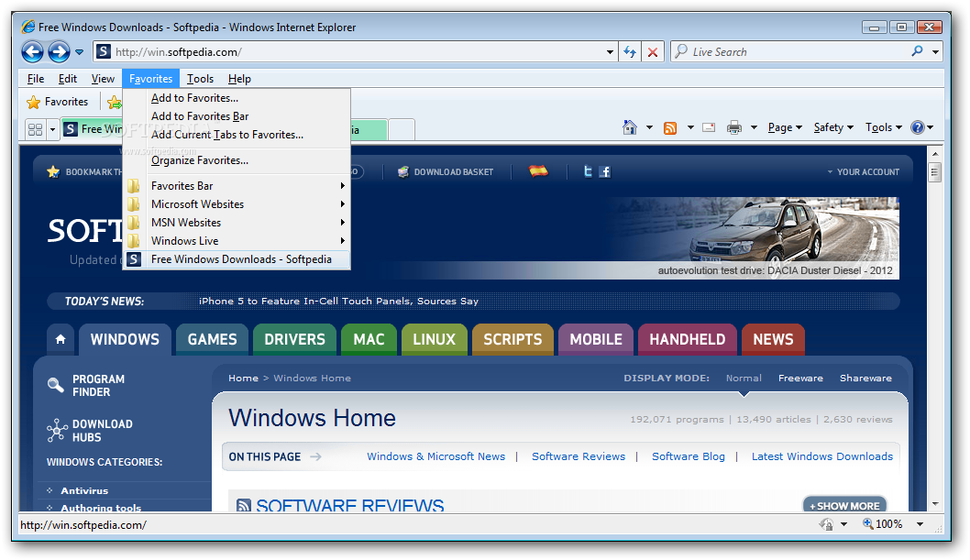
Task: Click the blue Help question icon
Action: 918,127
